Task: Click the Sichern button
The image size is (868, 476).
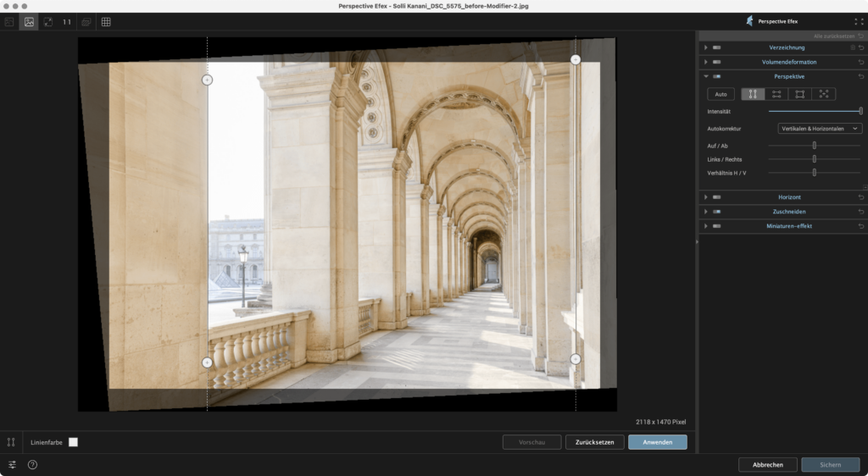Action: click(831, 464)
